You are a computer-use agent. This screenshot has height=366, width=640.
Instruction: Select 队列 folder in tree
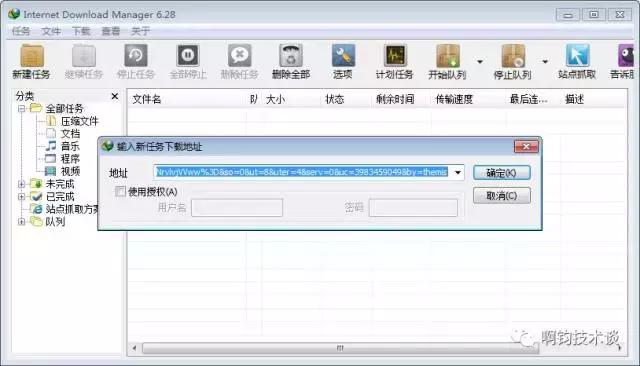pos(55,222)
